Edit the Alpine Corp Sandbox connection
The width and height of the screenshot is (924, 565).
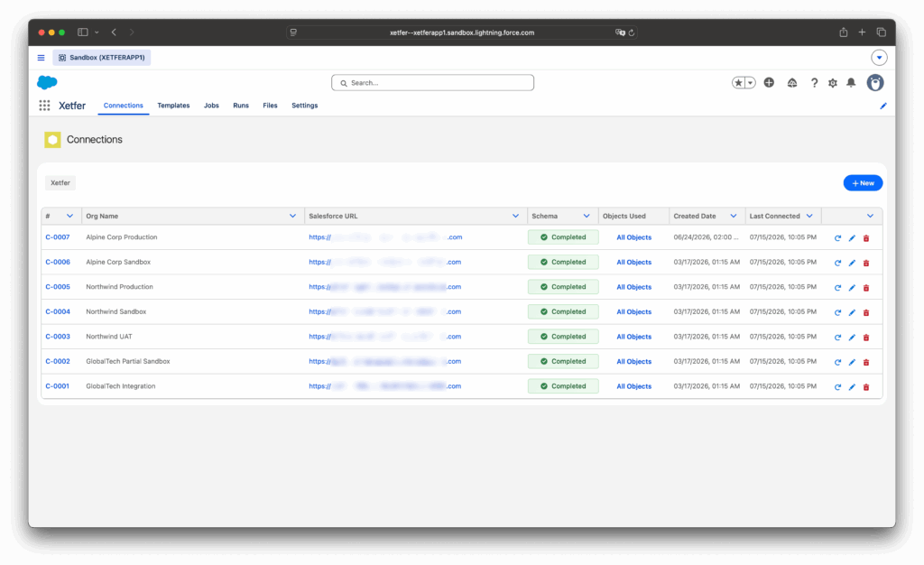click(x=852, y=263)
